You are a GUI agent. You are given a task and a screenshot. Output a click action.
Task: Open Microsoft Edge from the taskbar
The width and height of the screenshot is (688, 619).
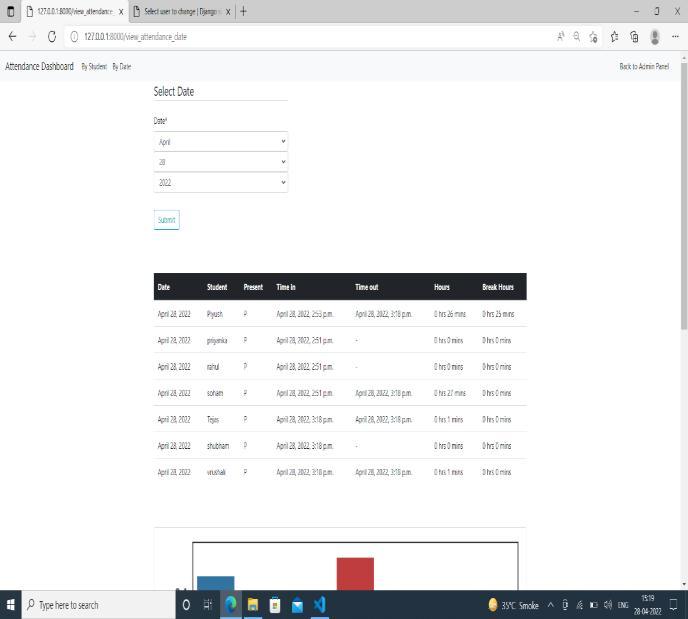point(231,605)
